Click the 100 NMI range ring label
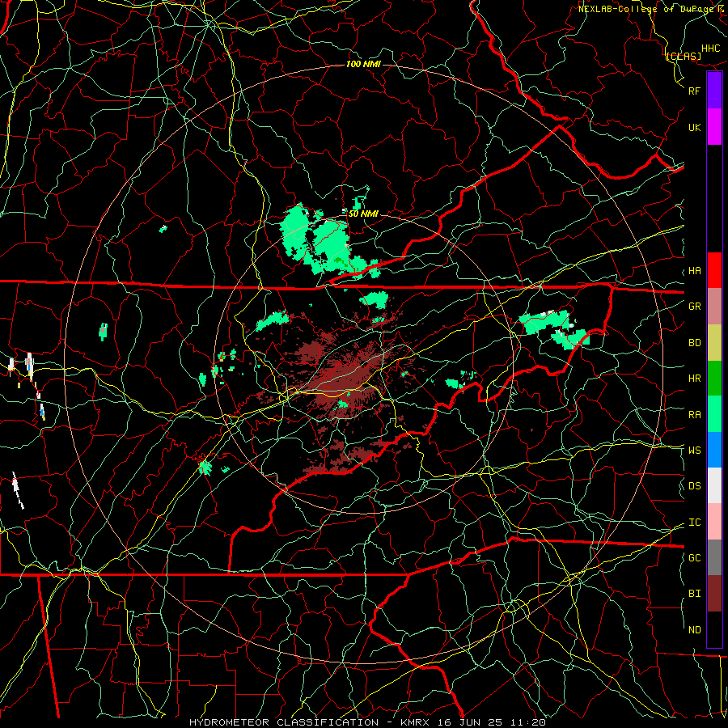The height and width of the screenshot is (728, 728). point(363,64)
